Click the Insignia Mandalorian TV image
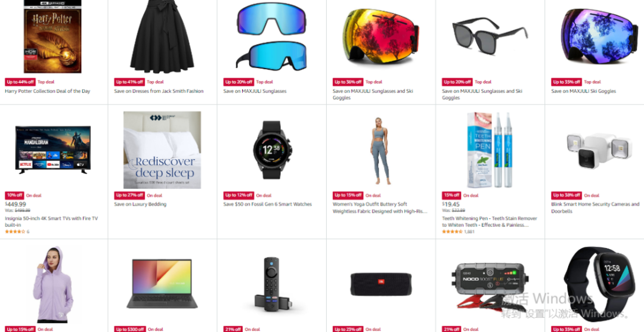Screen dimensions: 644x332 pyautogui.click(x=53, y=150)
